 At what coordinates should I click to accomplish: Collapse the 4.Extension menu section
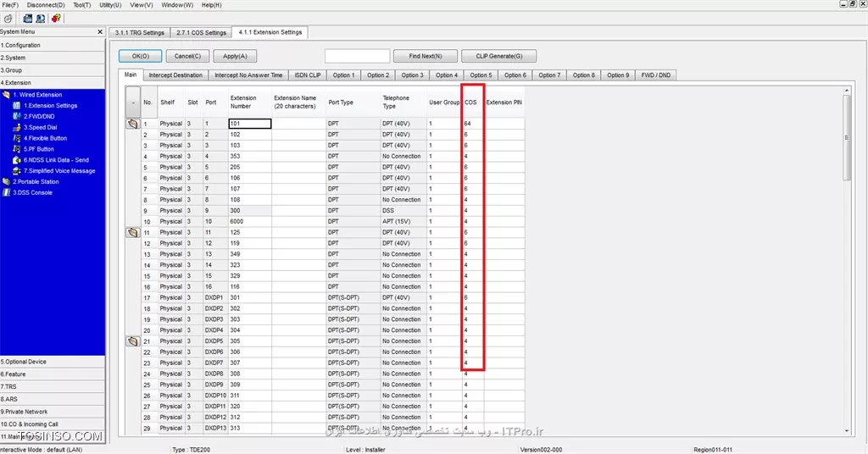(x=53, y=82)
